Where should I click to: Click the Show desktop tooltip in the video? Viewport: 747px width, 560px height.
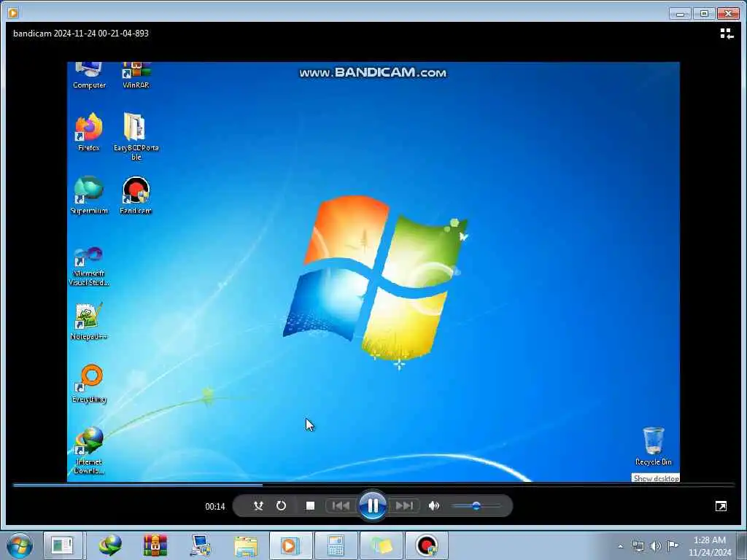click(656, 478)
